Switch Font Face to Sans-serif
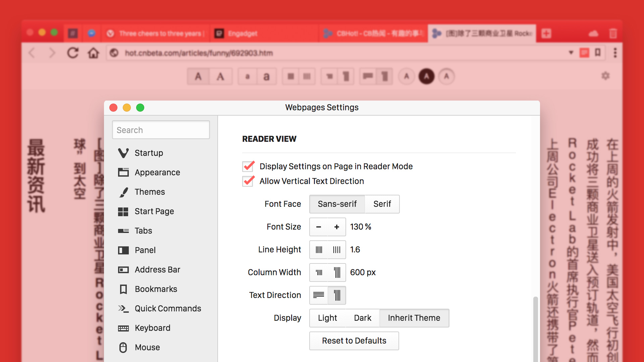The width and height of the screenshot is (644, 362). pyautogui.click(x=337, y=204)
